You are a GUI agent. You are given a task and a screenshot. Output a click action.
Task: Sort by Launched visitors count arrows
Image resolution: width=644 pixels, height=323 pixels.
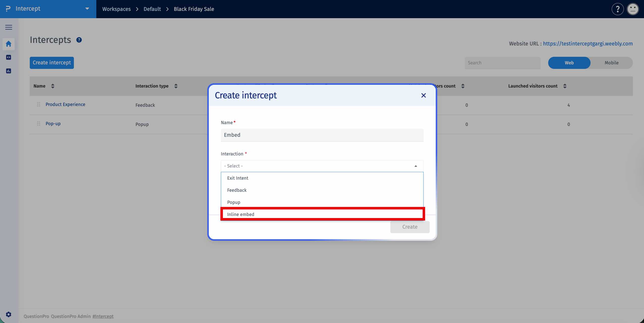point(565,86)
